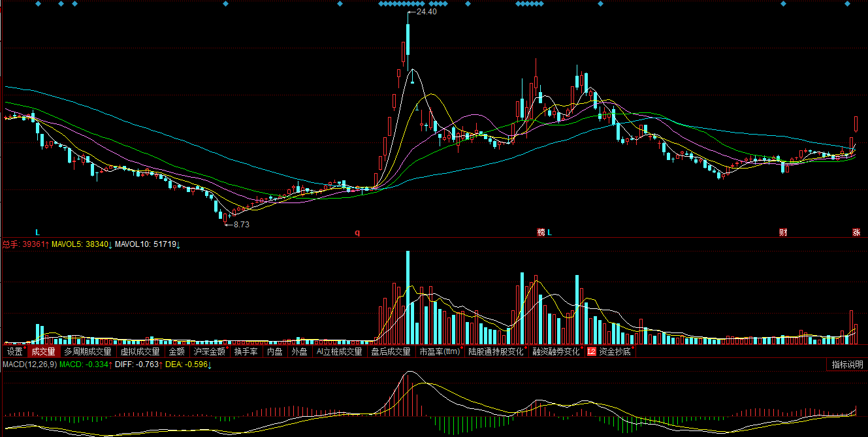Image resolution: width=868 pixels, height=437 pixels.
Task: Click the leftmost blue diamond at the chart top
Action: tap(37, 4)
